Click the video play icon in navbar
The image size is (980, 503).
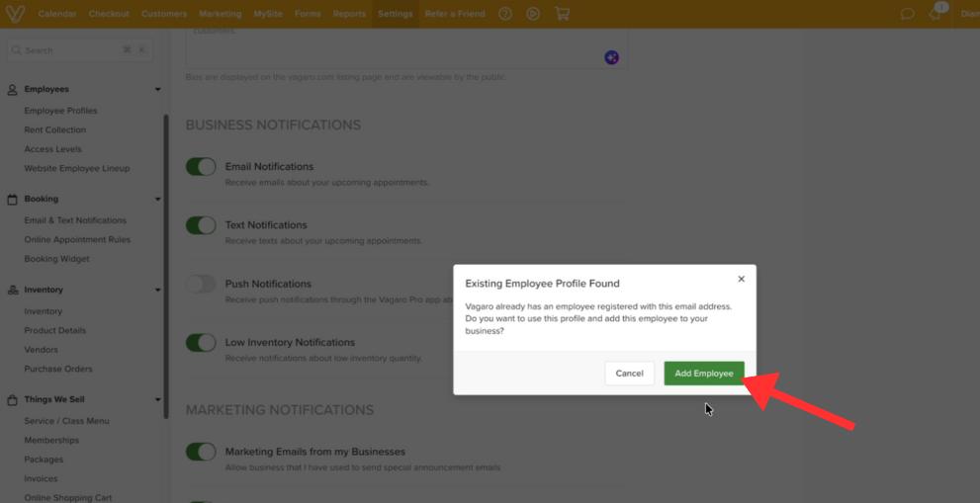533,14
